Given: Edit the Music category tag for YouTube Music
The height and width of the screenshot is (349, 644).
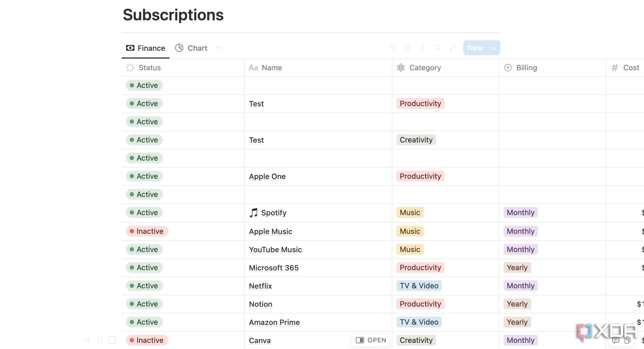Looking at the screenshot, I should [410, 249].
